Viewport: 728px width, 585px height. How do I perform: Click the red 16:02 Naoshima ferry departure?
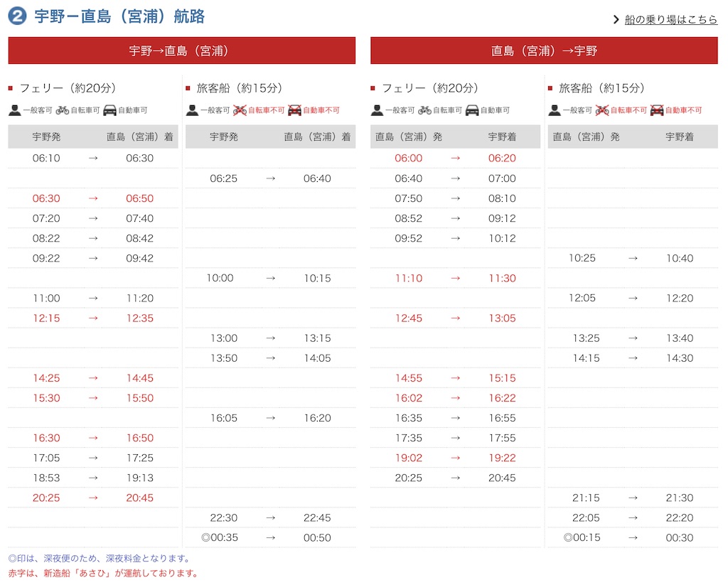[x=409, y=398]
